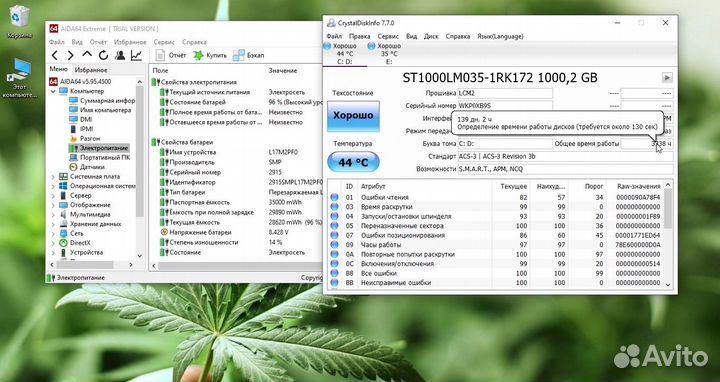Open the Правка menu in CrystalDiskInfo

pyautogui.click(x=360, y=36)
